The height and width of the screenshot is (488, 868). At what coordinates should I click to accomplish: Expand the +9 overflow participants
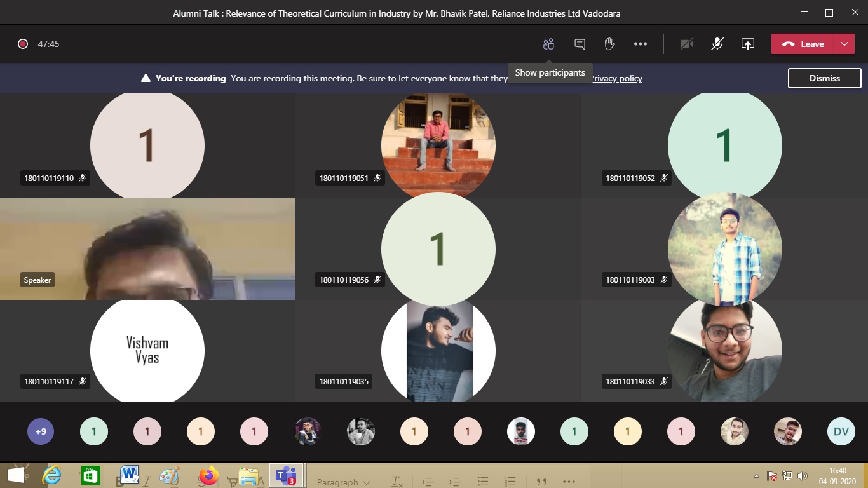point(41,432)
